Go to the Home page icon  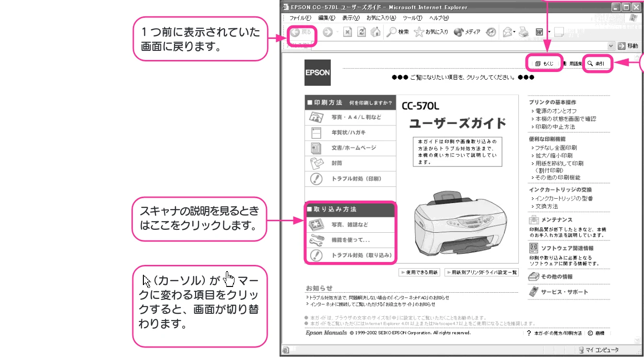376,33
